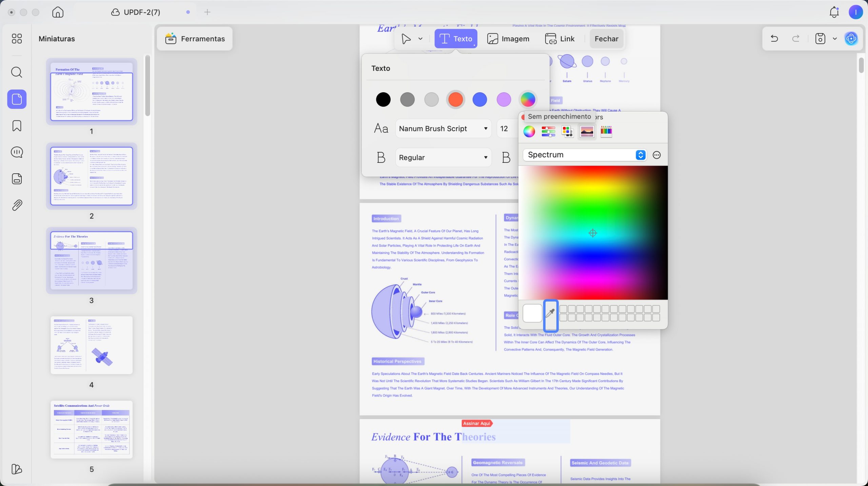Open the Nanum Brush Script font dropdown
Image resolution: width=868 pixels, height=486 pixels.
pyautogui.click(x=443, y=129)
